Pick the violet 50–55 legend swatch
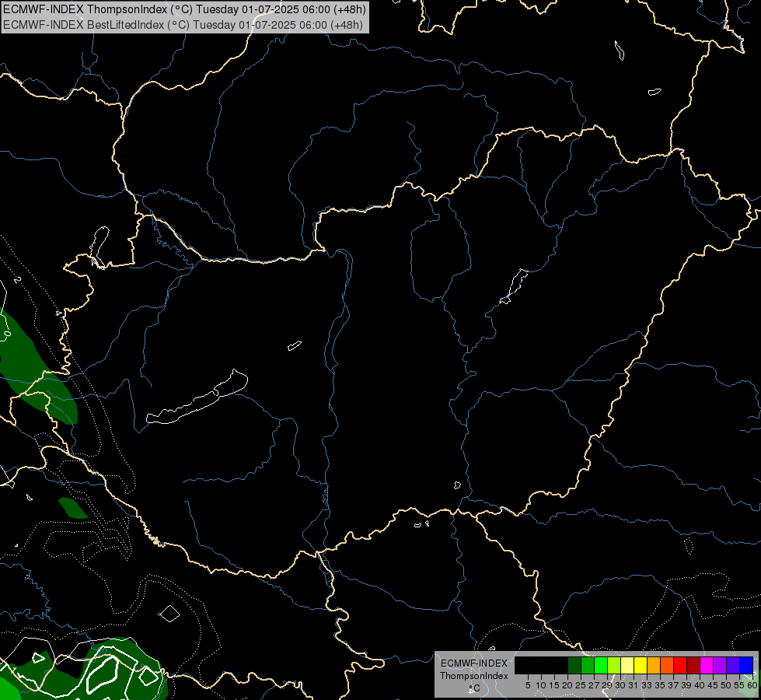Image resolution: width=761 pixels, height=700 pixels. point(733,665)
